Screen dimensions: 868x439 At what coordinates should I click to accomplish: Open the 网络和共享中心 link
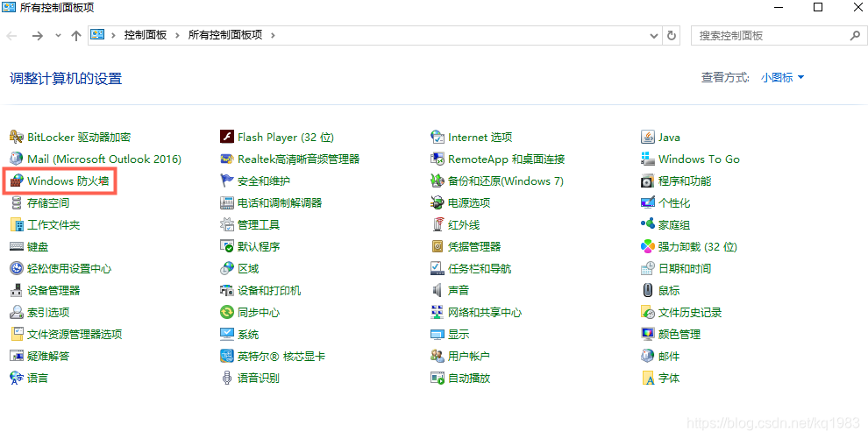click(x=484, y=313)
